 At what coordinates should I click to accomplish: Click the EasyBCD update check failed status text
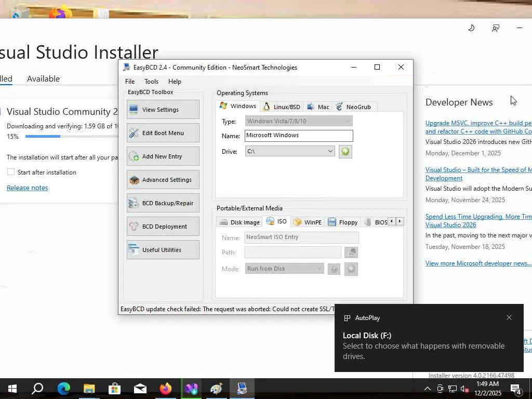(228, 309)
